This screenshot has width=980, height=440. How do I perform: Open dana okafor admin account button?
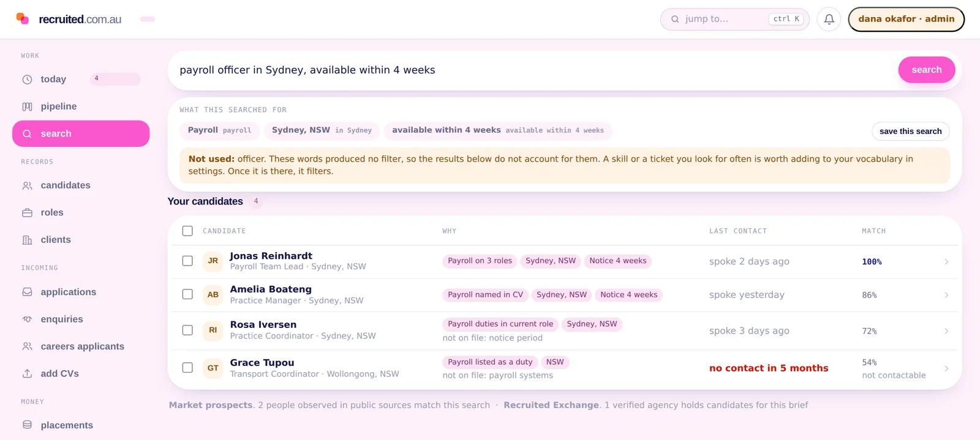[906, 19]
